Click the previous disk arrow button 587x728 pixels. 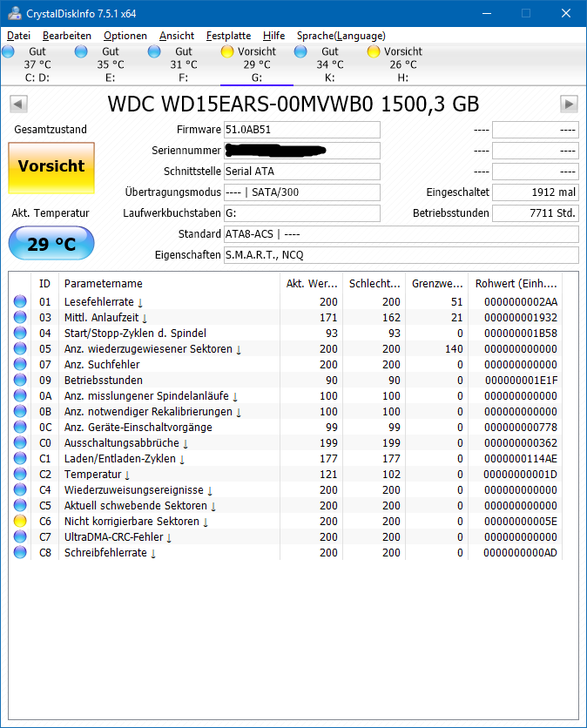[18, 104]
